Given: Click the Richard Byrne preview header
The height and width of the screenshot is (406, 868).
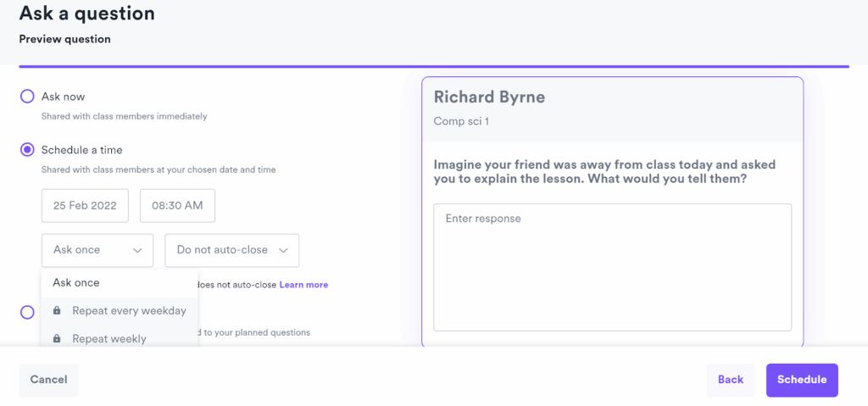Looking at the screenshot, I should (489, 97).
